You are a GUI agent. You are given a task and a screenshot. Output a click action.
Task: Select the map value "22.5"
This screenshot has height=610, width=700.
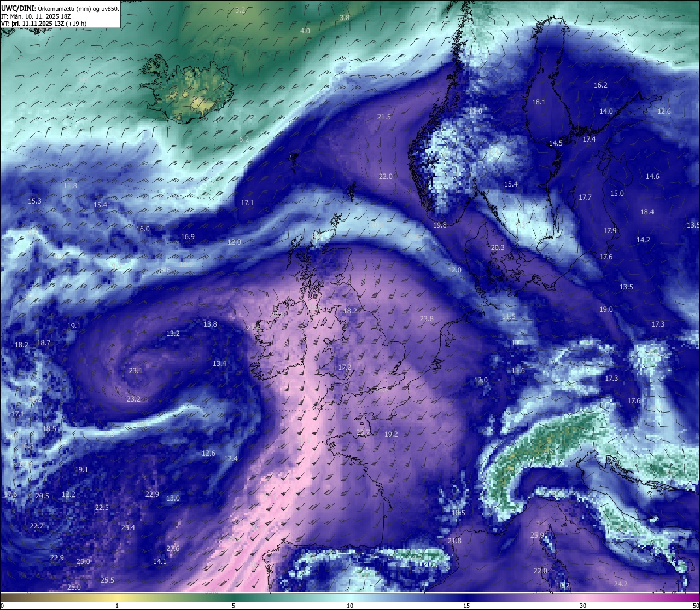point(102,508)
